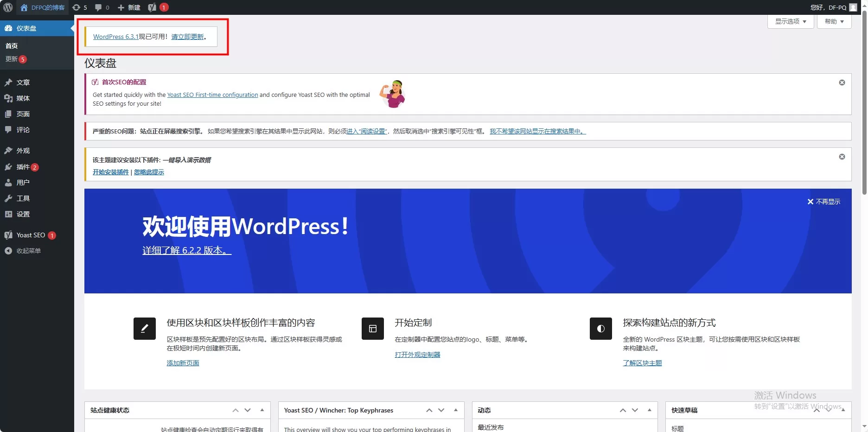Toggle the 动态 panel collapse triangle

pos(650,410)
